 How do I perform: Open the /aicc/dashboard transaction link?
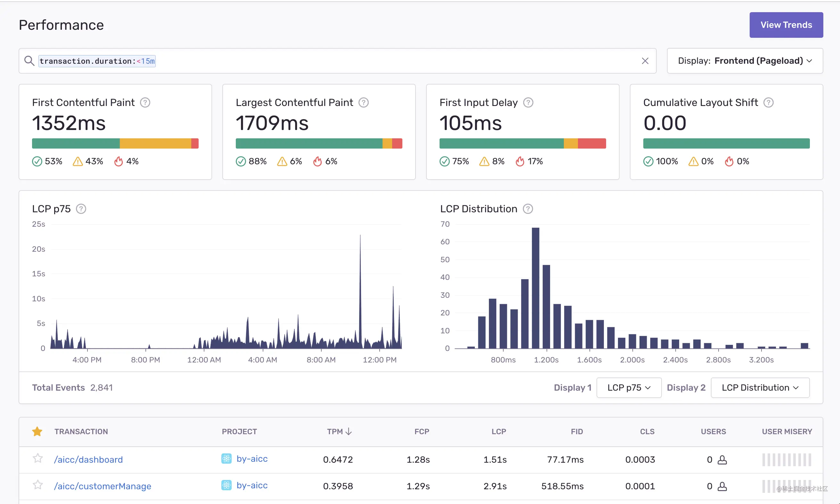click(88, 459)
